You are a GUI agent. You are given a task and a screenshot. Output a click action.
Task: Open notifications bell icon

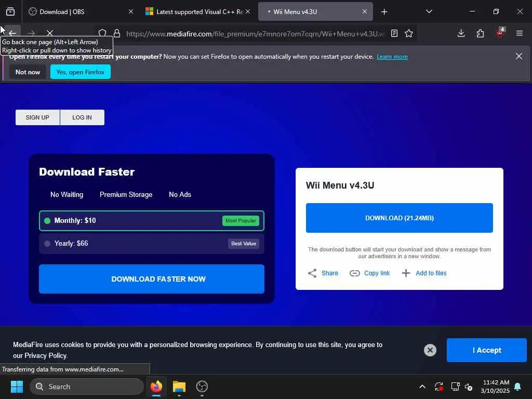tap(518, 387)
